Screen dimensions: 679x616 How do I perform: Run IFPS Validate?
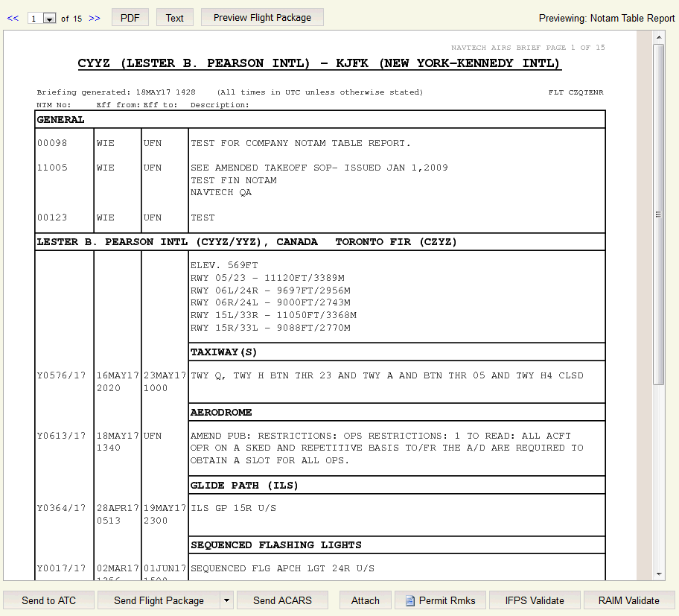pos(535,600)
